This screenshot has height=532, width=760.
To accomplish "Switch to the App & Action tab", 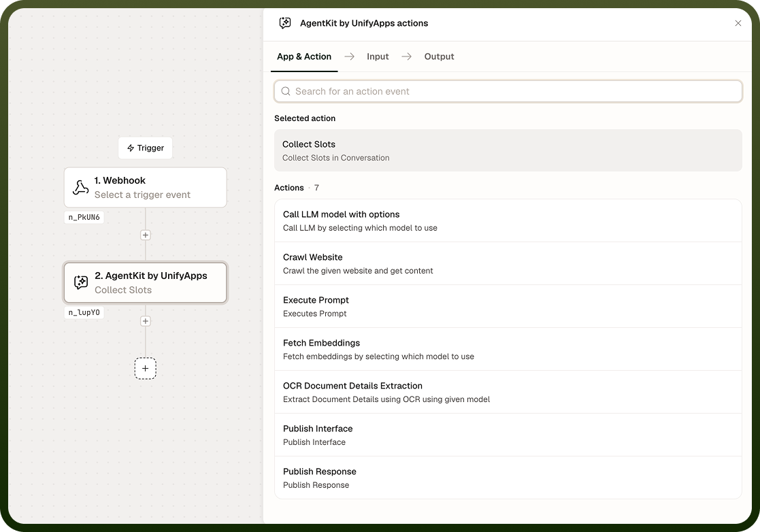I will pos(304,56).
